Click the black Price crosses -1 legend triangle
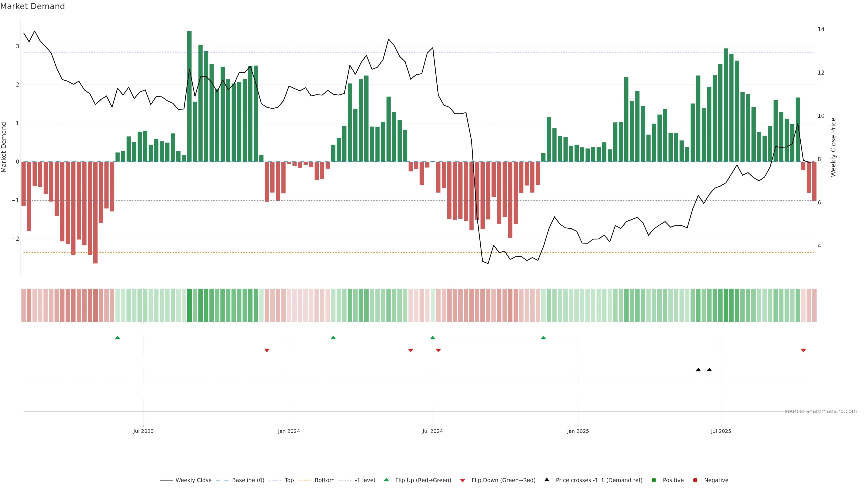 547,480
